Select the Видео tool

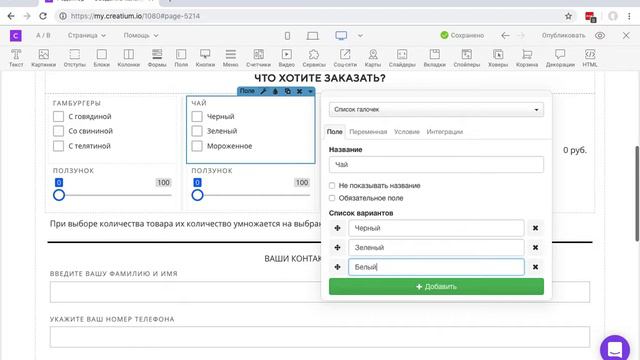click(287, 58)
